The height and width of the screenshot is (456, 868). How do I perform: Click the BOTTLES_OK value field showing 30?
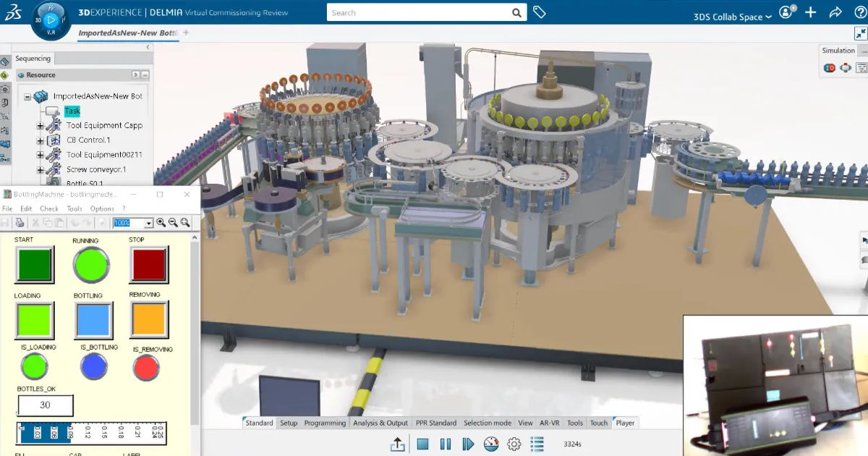(45, 406)
